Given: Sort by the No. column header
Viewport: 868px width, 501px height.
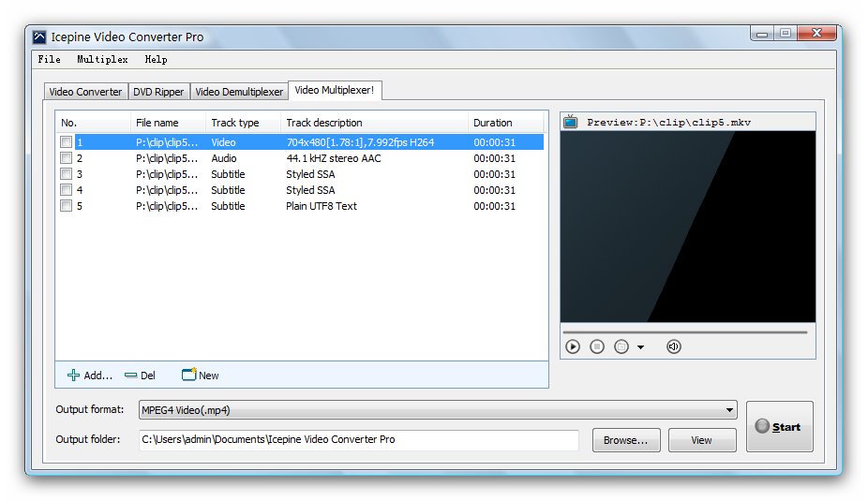Looking at the screenshot, I should (x=93, y=123).
